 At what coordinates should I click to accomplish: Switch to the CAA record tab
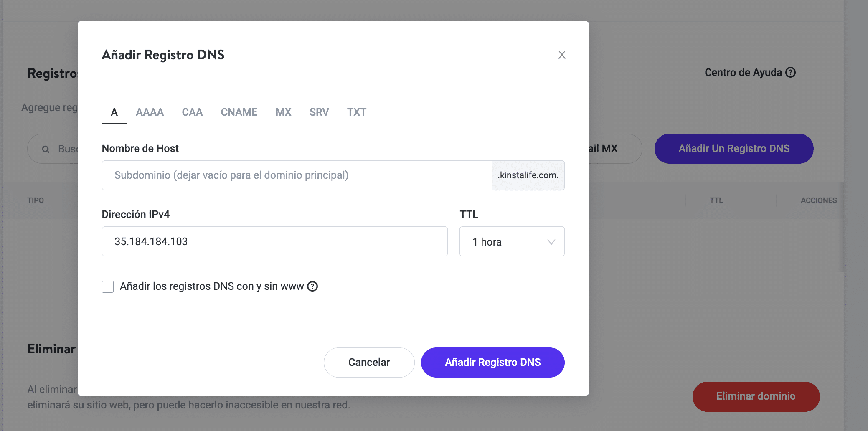click(192, 112)
